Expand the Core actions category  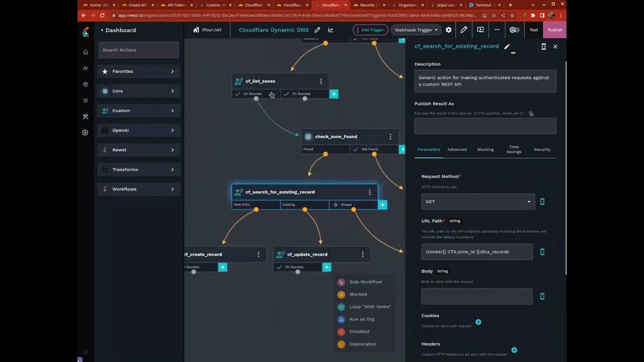pyautogui.click(x=138, y=91)
